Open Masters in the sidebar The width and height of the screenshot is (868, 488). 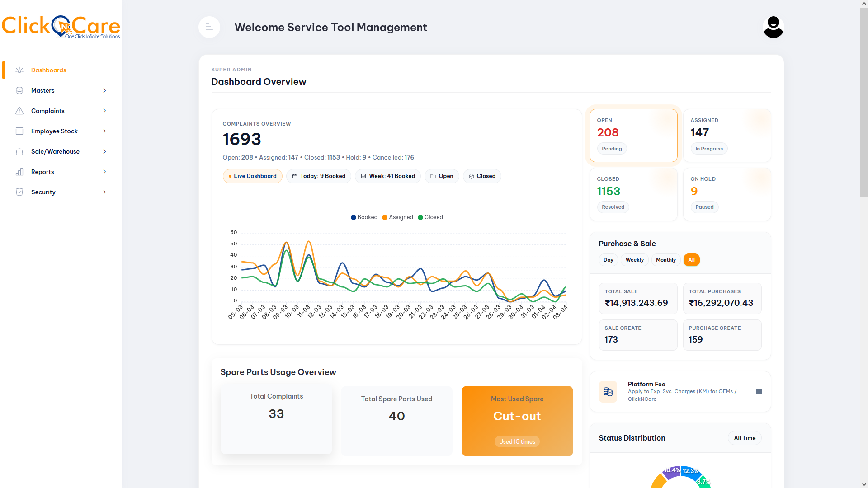coord(61,90)
